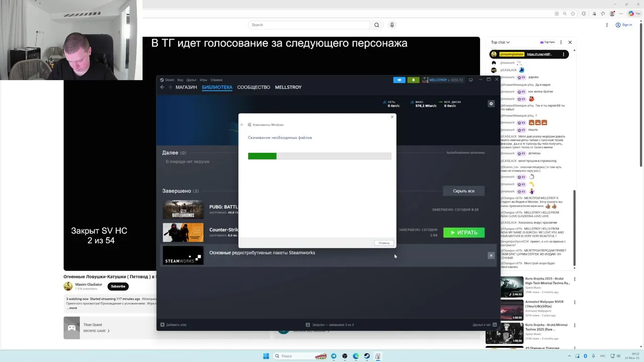The width and height of the screenshot is (644, 362).
Task: Open Steam from the taskbar
Action: pos(367,356)
